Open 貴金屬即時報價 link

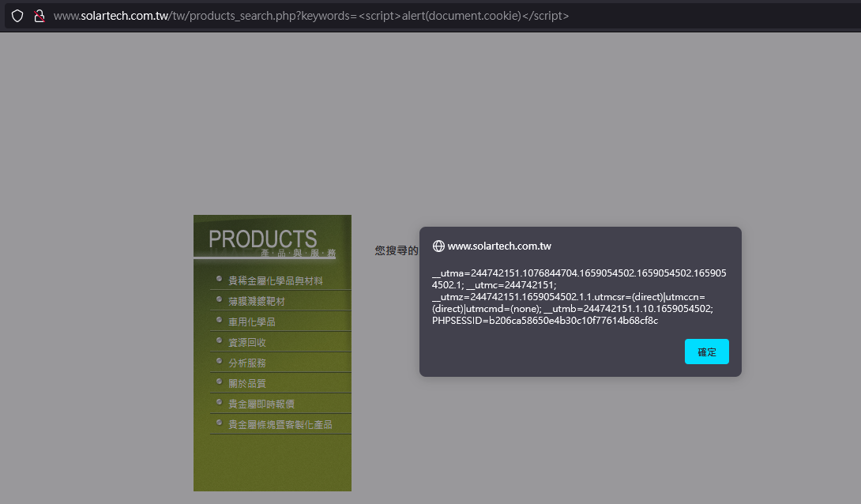261,404
